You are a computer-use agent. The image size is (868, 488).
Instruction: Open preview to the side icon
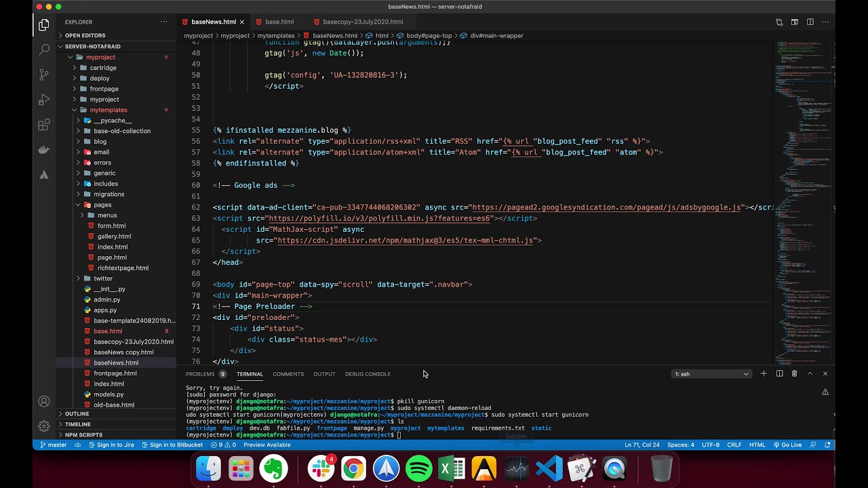coord(795,22)
